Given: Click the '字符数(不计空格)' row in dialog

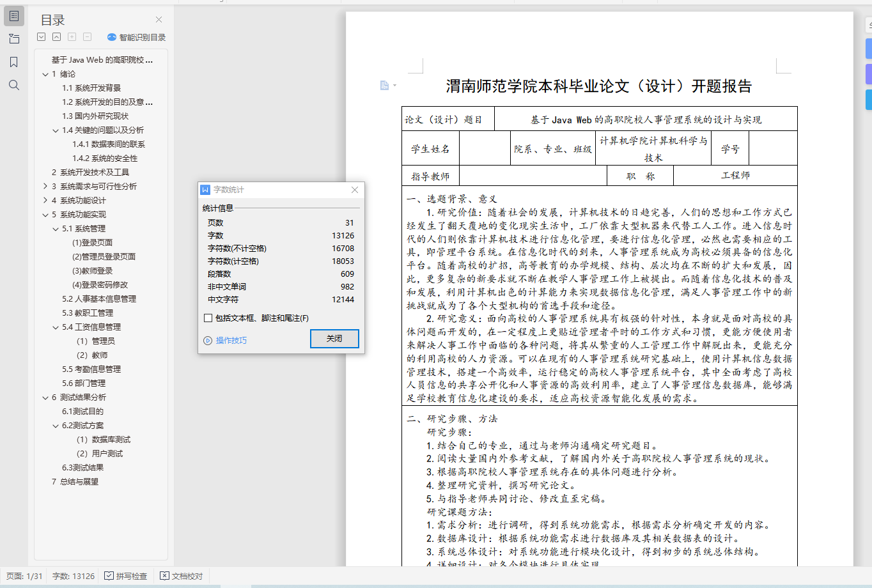Looking at the screenshot, I should pos(281,249).
